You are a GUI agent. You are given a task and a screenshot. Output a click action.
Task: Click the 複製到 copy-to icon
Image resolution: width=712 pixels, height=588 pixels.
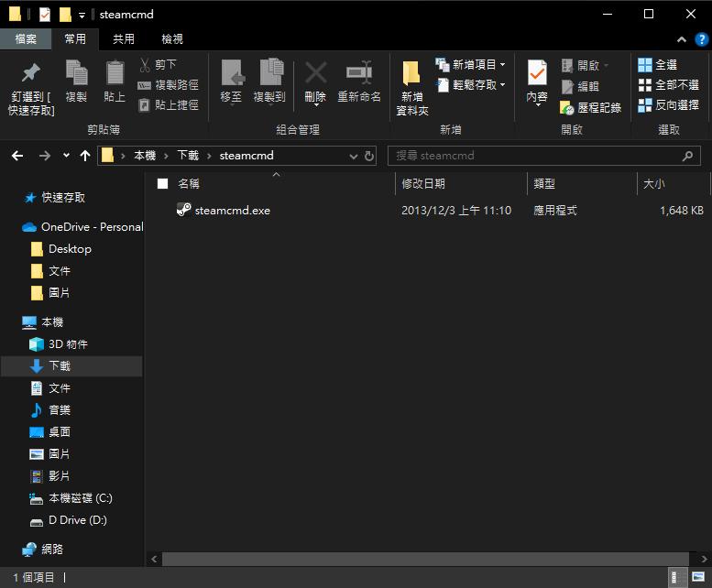270,71
